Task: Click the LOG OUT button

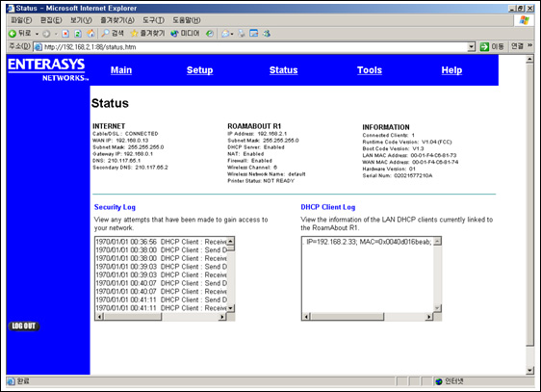Action: point(24,327)
